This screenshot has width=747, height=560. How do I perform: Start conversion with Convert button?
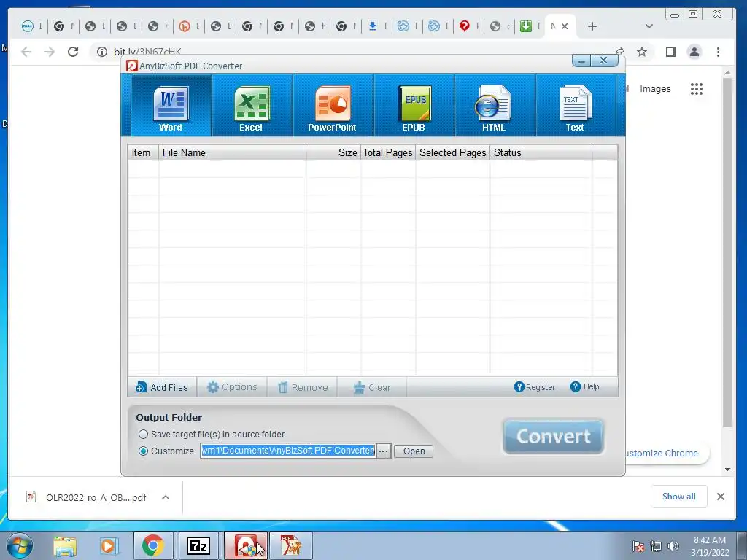point(554,436)
